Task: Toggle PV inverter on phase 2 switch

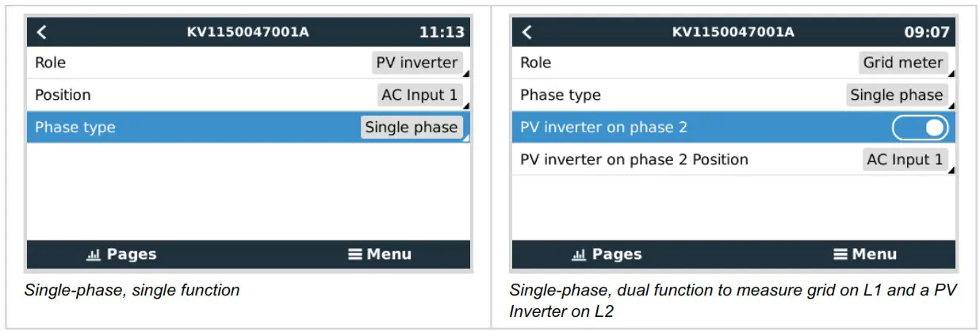Action: [920, 128]
